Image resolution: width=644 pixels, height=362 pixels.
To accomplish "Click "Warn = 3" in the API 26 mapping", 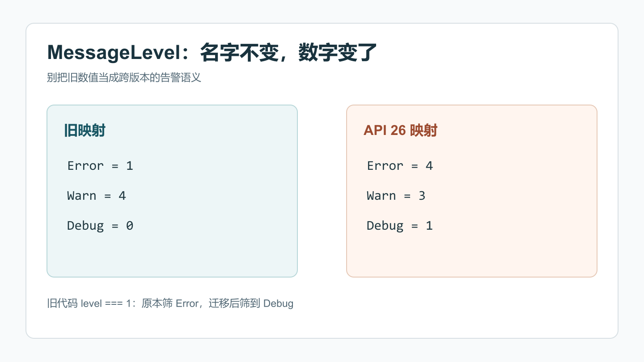I will click(x=396, y=196).
